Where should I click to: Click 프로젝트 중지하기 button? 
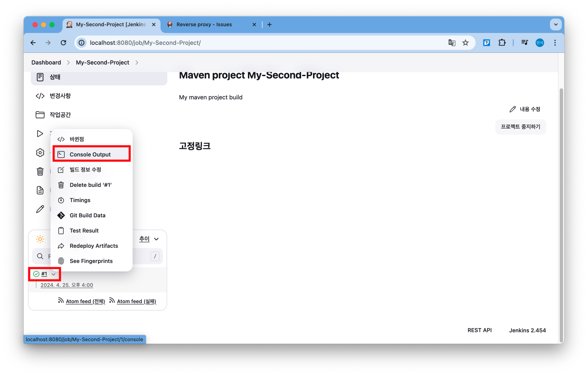pyautogui.click(x=520, y=127)
